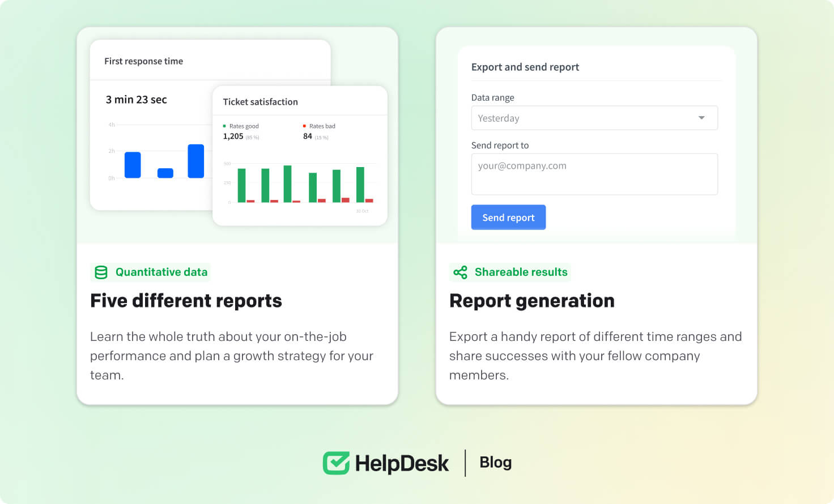This screenshot has height=504, width=834.
Task: Click the database icon beside Quantitative data
Action: coord(101,272)
